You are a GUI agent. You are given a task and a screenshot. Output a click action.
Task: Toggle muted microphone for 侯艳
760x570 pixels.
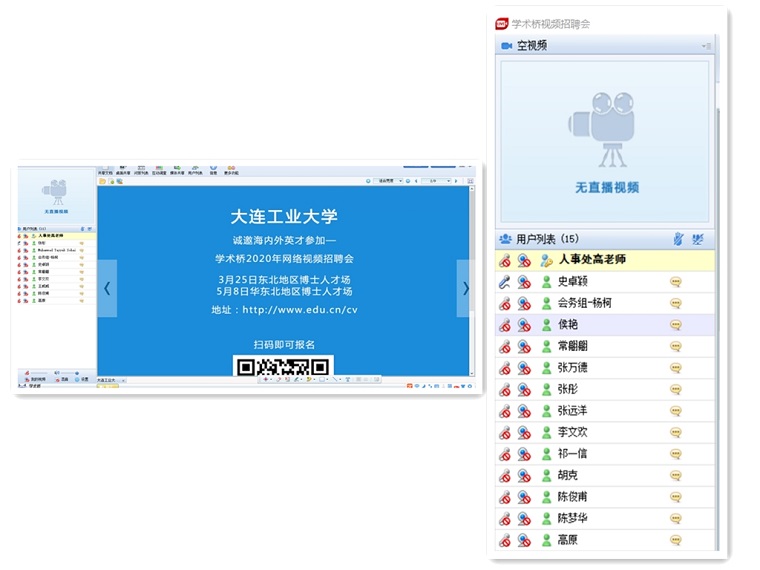505,325
